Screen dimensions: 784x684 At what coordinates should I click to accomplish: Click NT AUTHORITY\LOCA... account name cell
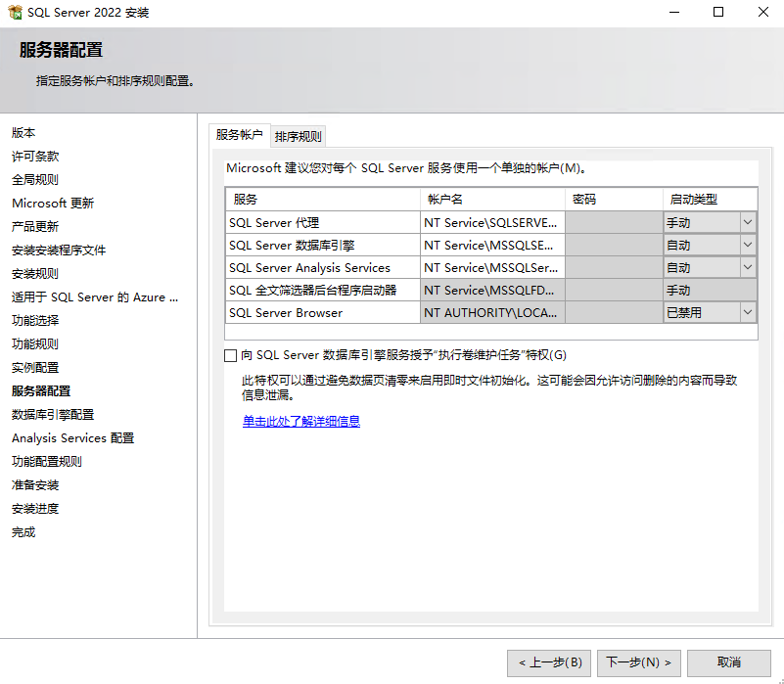492,312
